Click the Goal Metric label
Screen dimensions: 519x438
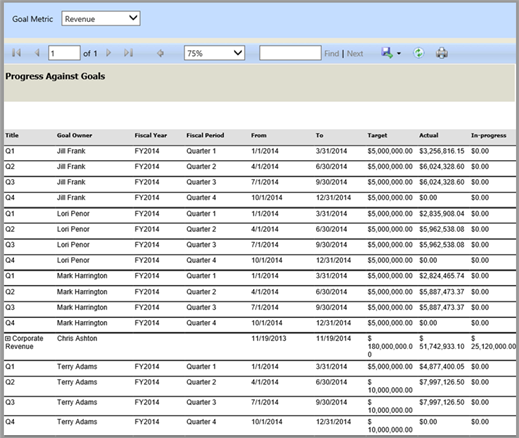tap(33, 19)
